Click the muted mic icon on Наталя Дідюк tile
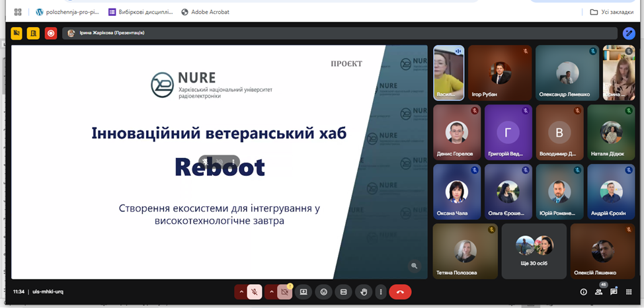 (628, 111)
